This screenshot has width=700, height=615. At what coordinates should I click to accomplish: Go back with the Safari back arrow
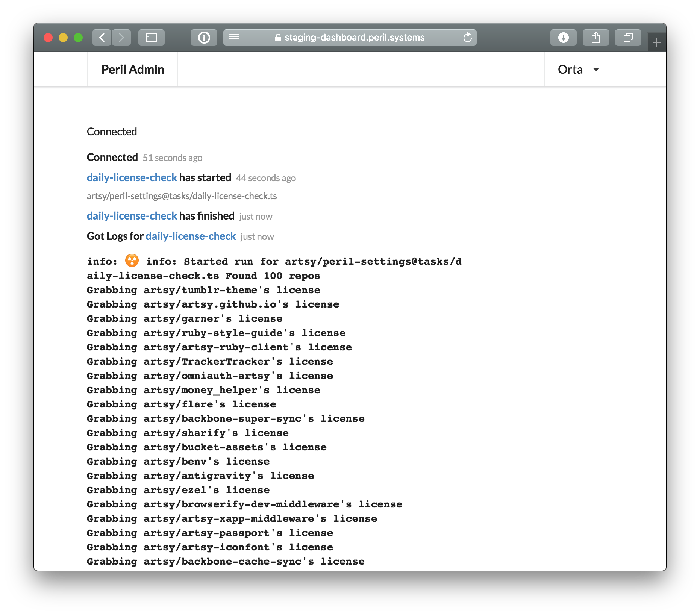coord(102,38)
